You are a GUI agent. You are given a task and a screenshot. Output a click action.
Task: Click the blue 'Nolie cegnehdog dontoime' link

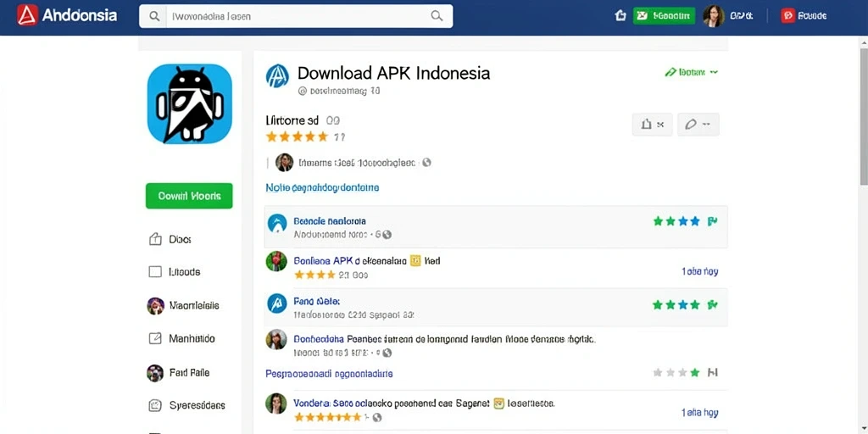coord(322,187)
